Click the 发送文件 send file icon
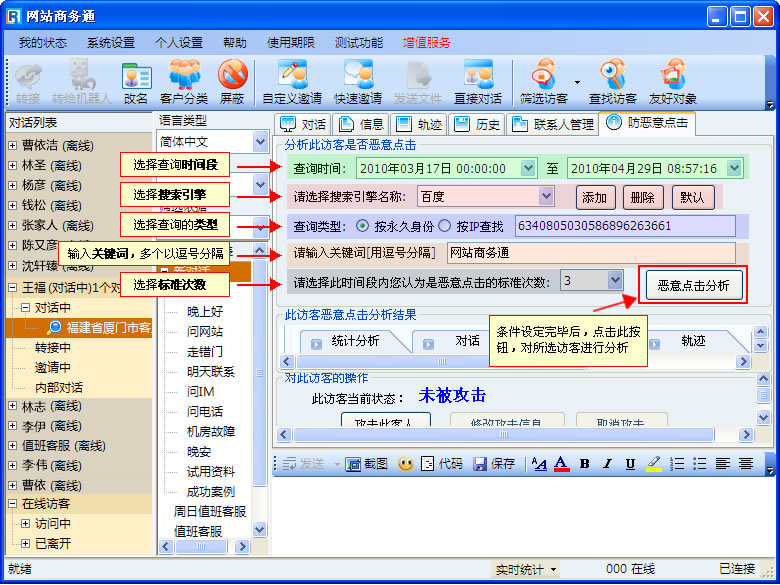Screen dimensions: 780x585 pyautogui.click(x=417, y=82)
